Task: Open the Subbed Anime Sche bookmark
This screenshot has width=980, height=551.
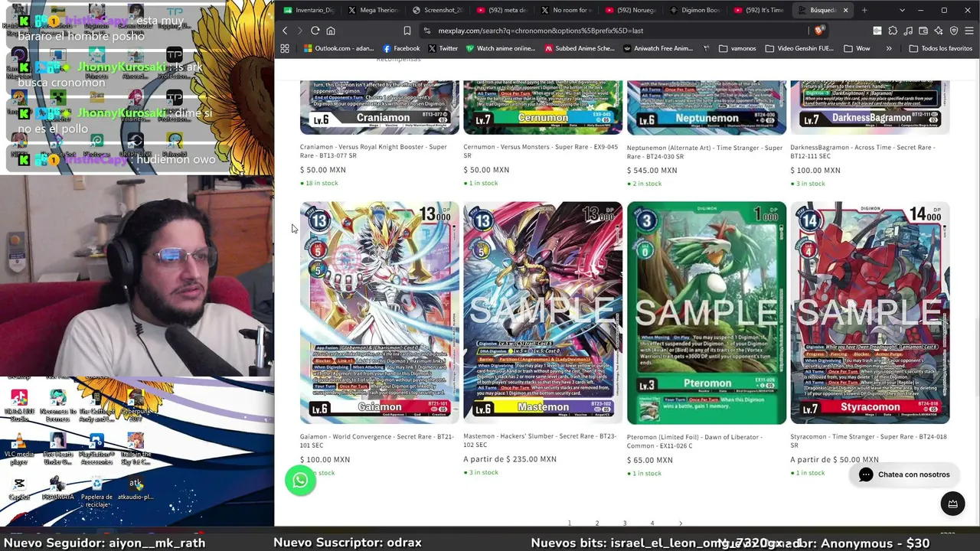Action: [580, 48]
